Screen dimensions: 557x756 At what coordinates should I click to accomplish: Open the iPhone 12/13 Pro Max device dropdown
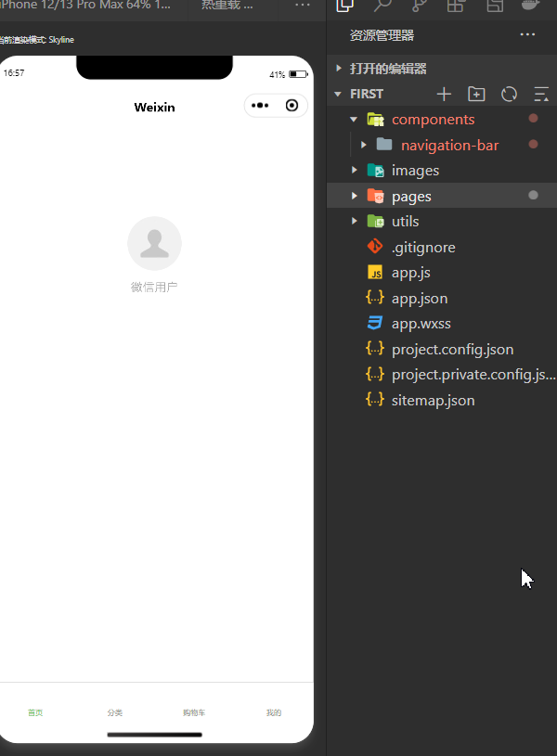pyautogui.click(x=85, y=6)
